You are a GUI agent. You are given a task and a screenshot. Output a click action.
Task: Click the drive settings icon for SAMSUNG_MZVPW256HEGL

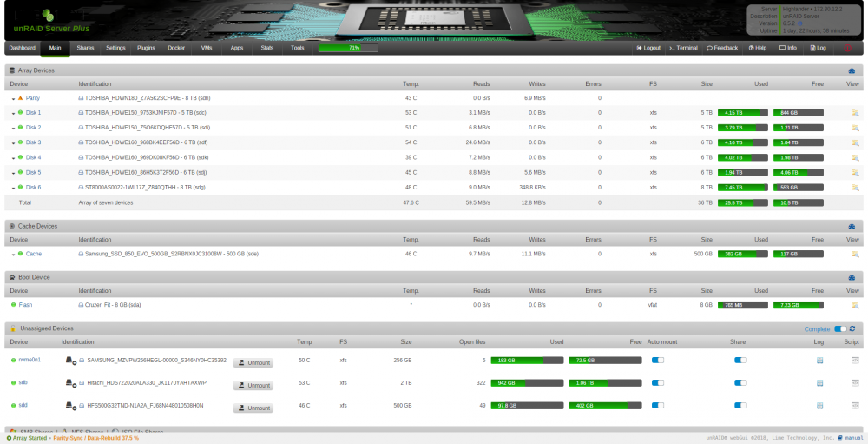pyautogui.click(x=71, y=361)
